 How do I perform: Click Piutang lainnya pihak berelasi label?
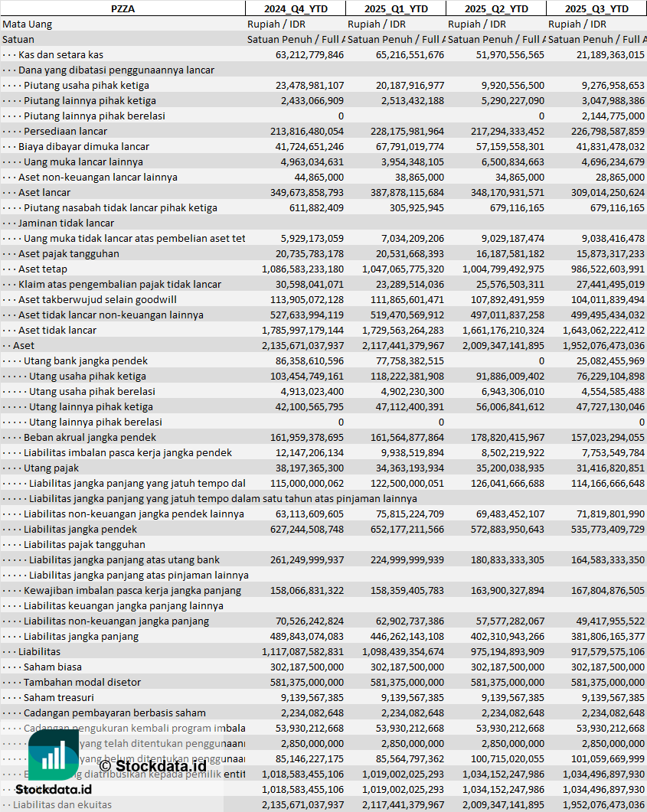94,116
